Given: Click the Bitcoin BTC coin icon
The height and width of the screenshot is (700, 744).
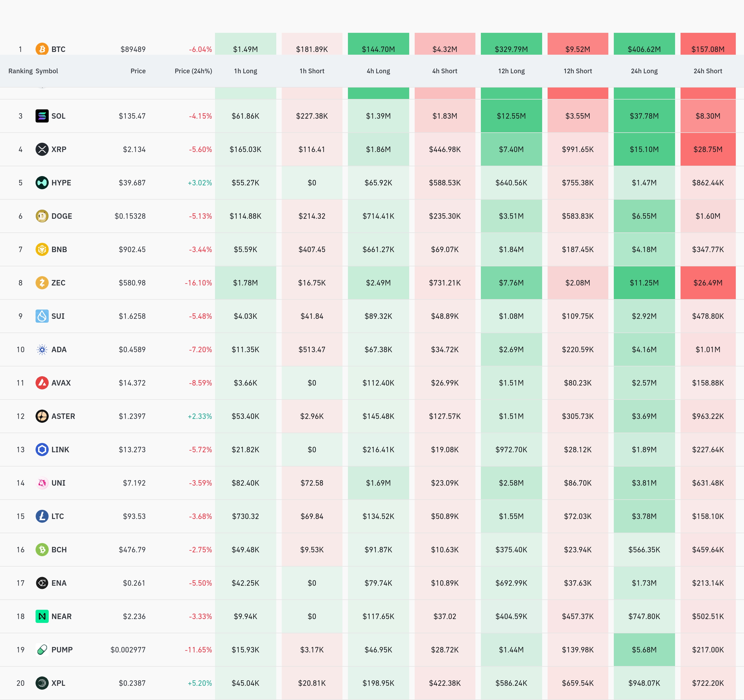Looking at the screenshot, I should coord(42,49).
